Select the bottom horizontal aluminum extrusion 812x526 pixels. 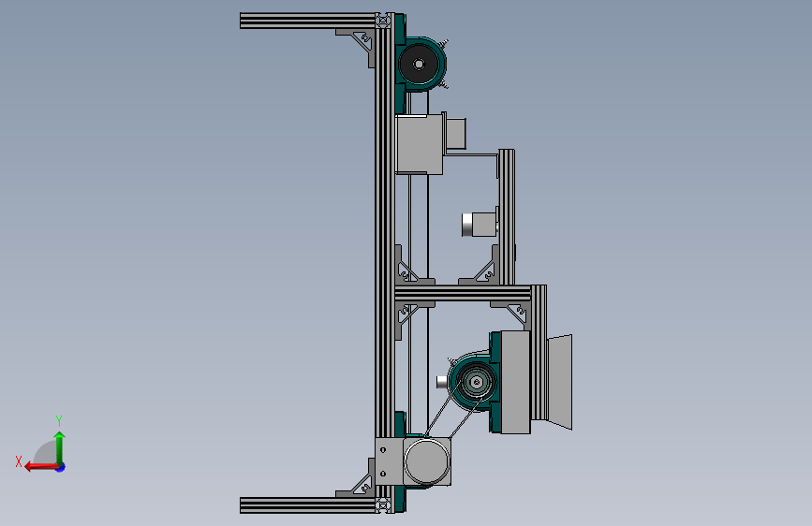307,505
